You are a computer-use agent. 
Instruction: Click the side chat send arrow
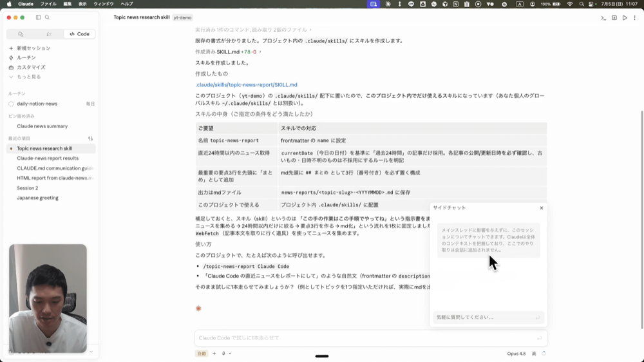pos(538,317)
